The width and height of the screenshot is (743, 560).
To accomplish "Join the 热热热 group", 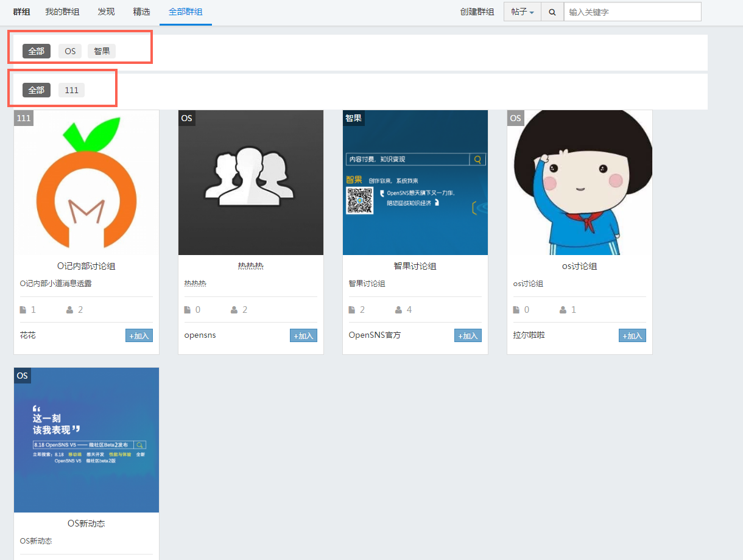I will pyautogui.click(x=304, y=335).
